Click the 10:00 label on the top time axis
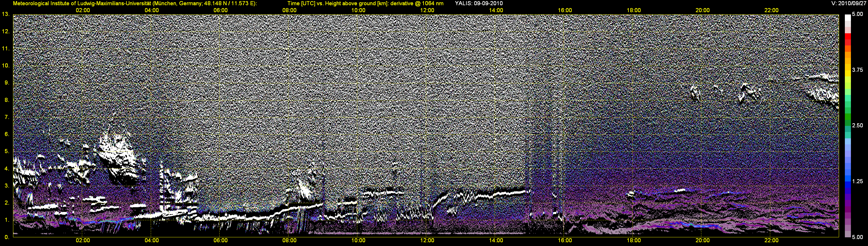This screenshot has width=868, height=246. coord(358,10)
